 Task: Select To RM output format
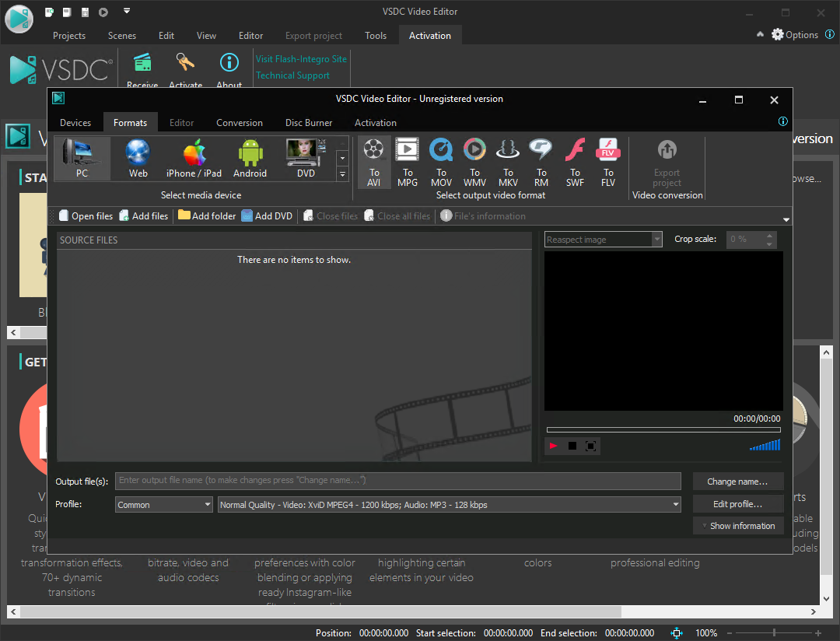(541, 163)
